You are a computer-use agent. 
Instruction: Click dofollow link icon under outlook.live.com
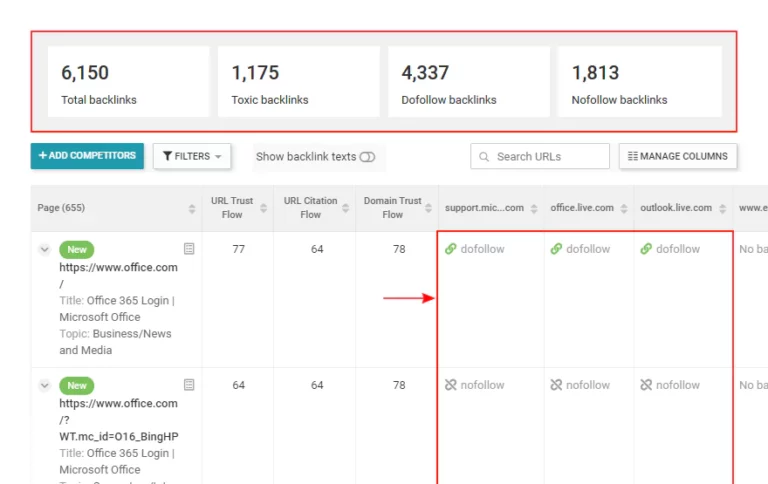pos(646,249)
